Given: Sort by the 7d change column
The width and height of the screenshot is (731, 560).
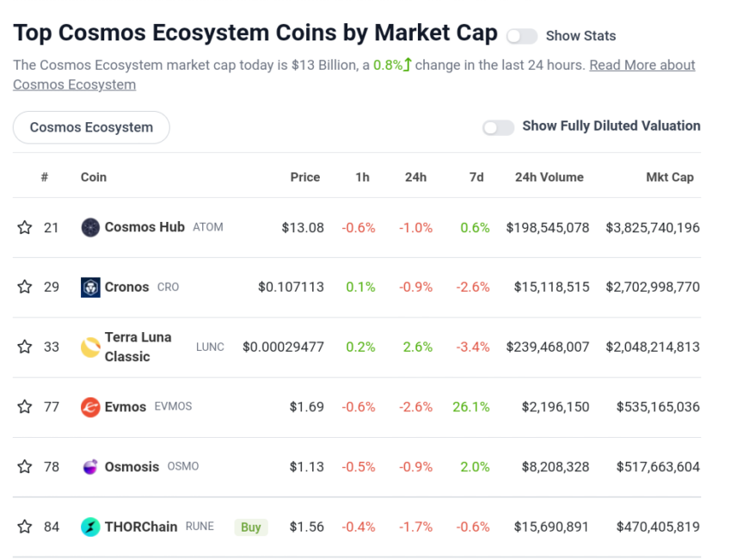Looking at the screenshot, I should point(476,177).
